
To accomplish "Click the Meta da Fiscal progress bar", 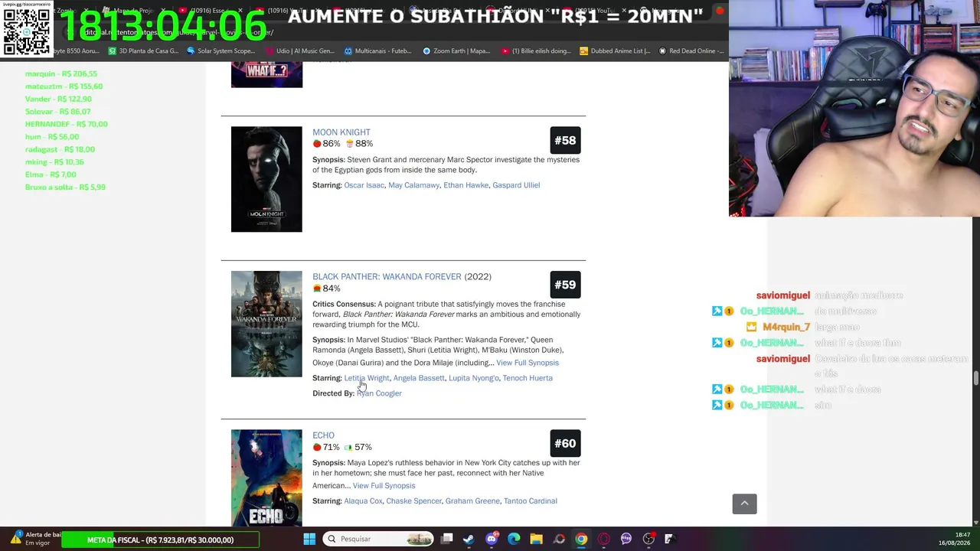I will [x=160, y=540].
